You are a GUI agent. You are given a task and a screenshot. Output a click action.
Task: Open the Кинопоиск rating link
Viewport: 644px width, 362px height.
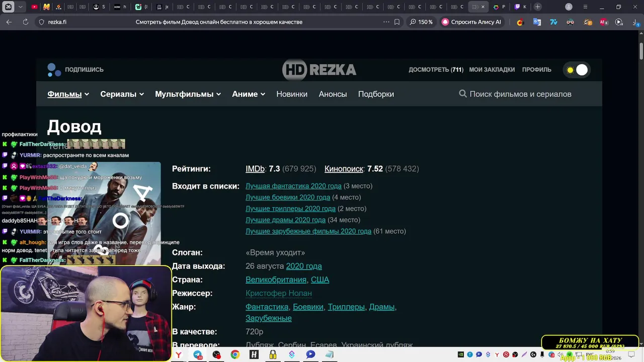[x=344, y=169]
